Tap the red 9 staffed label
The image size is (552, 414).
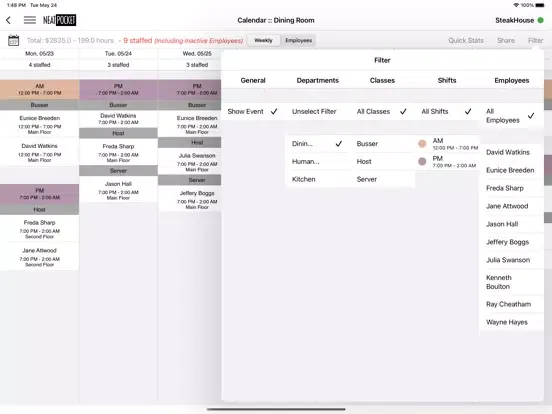[x=138, y=40]
